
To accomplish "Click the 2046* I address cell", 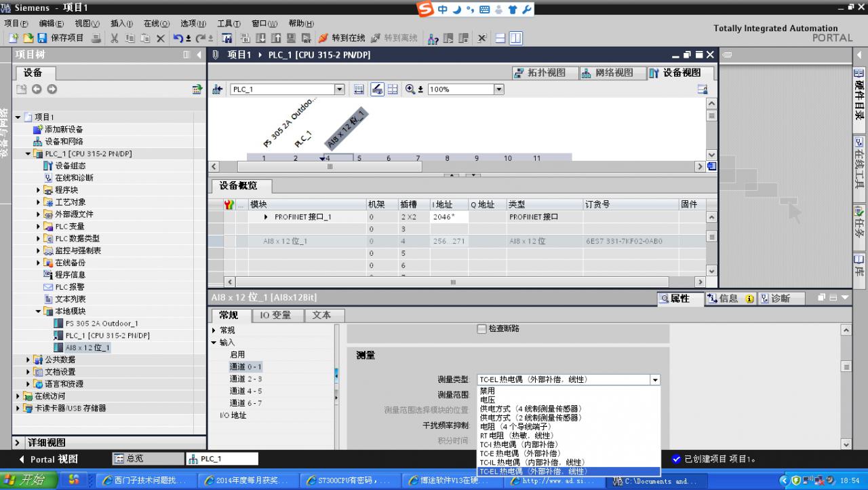I will pyautogui.click(x=449, y=217).
